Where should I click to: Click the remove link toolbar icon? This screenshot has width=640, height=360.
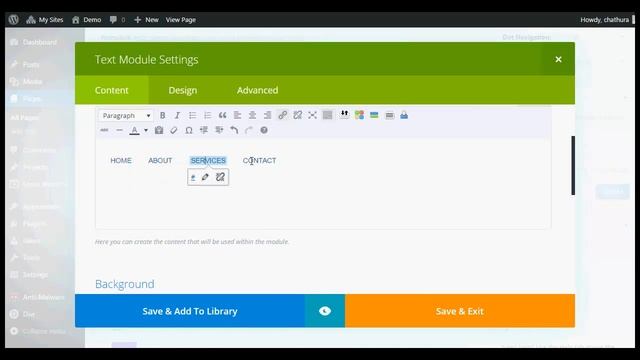298,115
